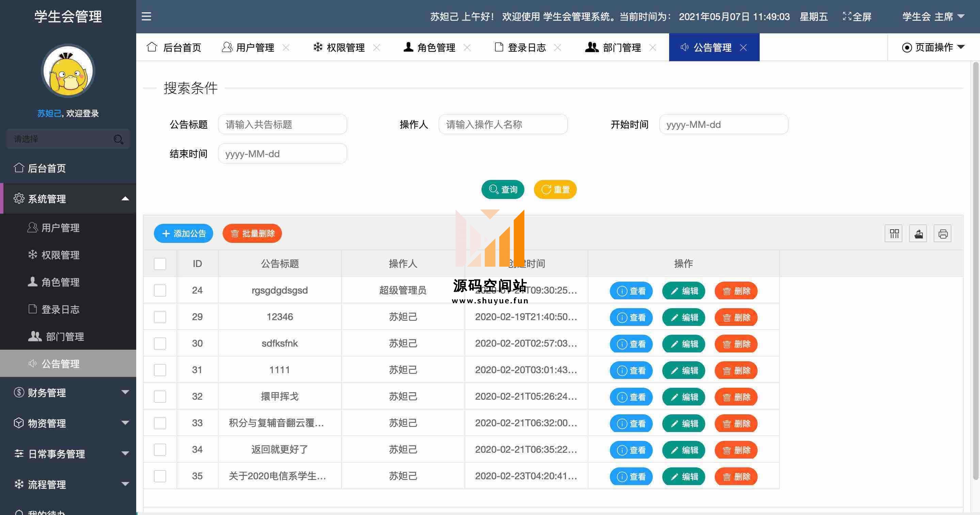Click the green 查询 button

pos(503,189)
